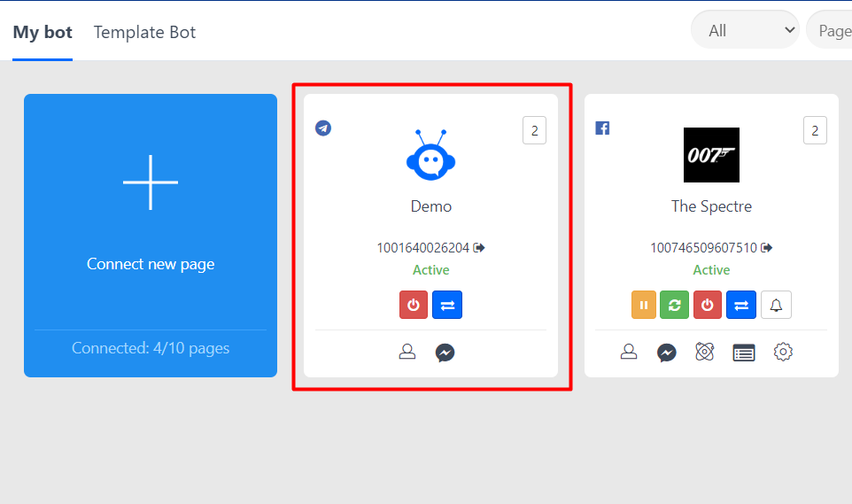Screen dimensions: 852x504
Task: Open the external link icon beside 100746509607510
Action: (x=767, y=248)
